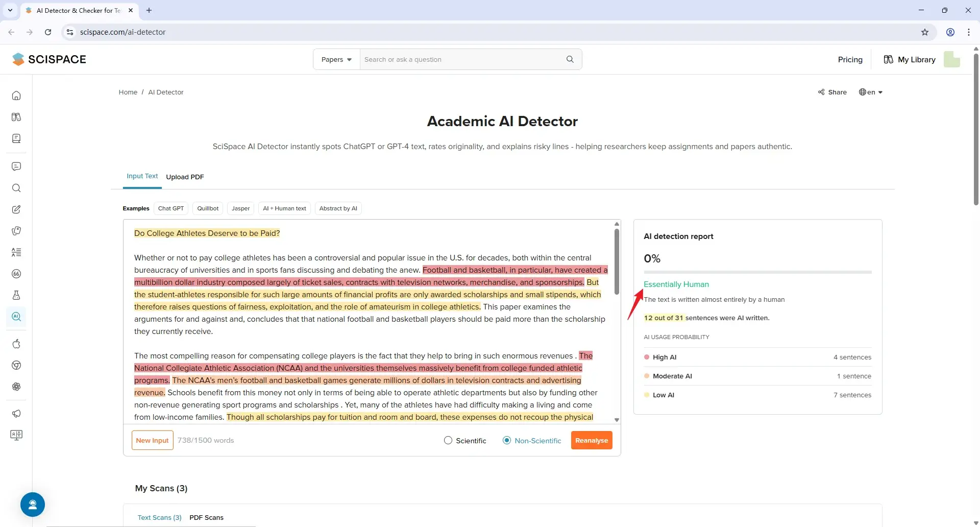Open the 'en' language dropdown

871,92
